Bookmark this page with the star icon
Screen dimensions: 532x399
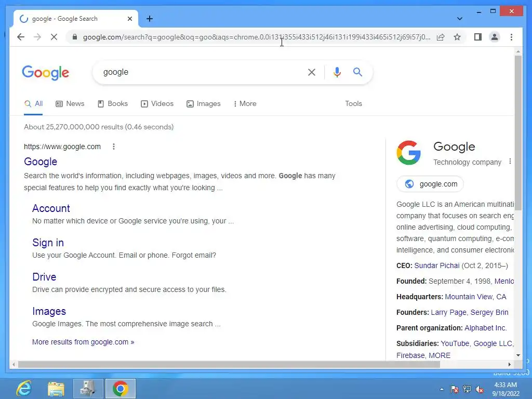pos(457,37)
